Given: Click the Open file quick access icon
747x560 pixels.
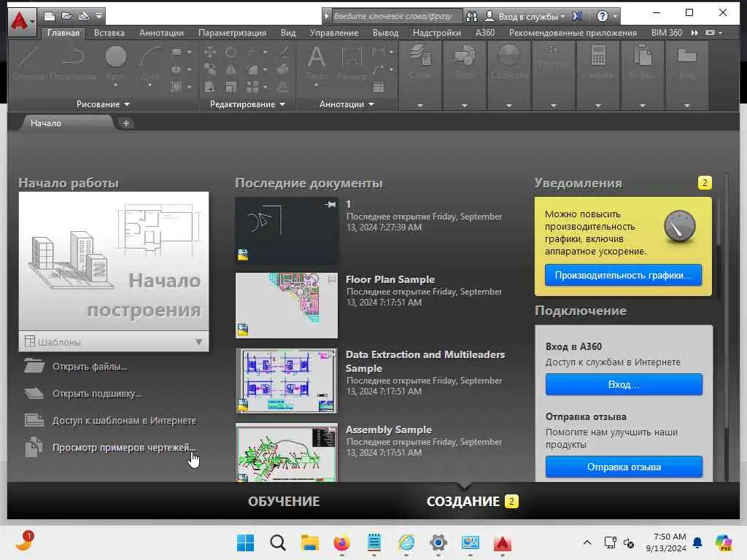Looking at the screenshot, I should [66, 16].
